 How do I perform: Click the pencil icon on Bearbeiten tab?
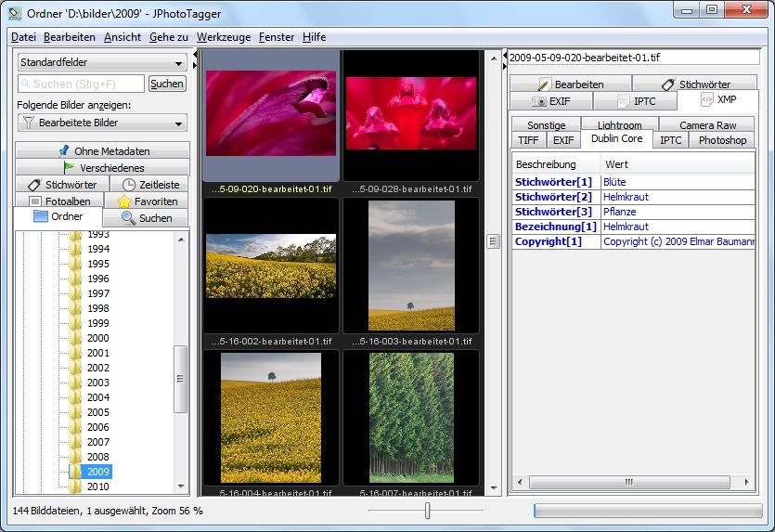click(x=544, y=84)
